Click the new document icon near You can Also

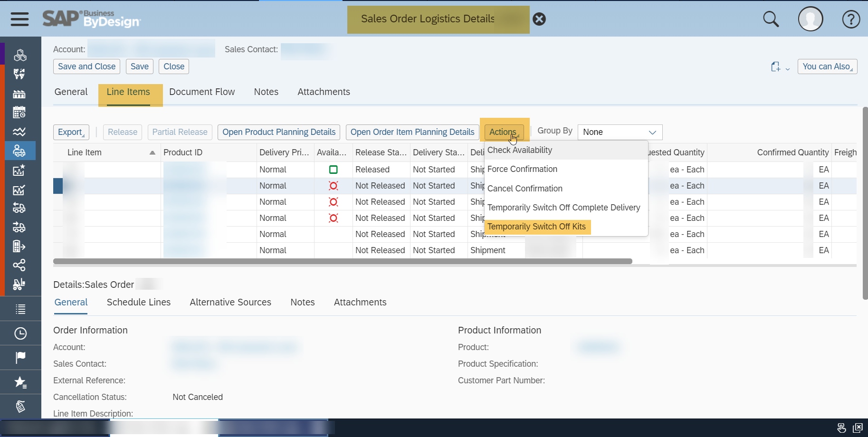pos(775,67)
